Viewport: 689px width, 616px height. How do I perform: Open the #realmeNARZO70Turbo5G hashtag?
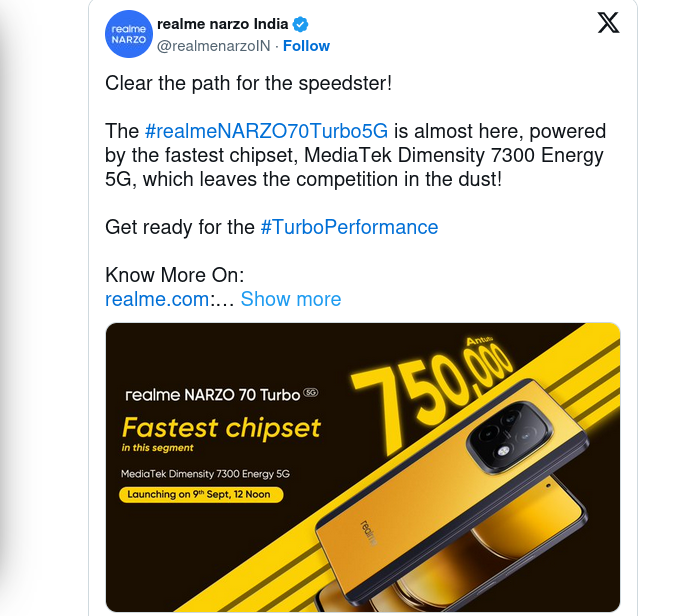[266, 131]
